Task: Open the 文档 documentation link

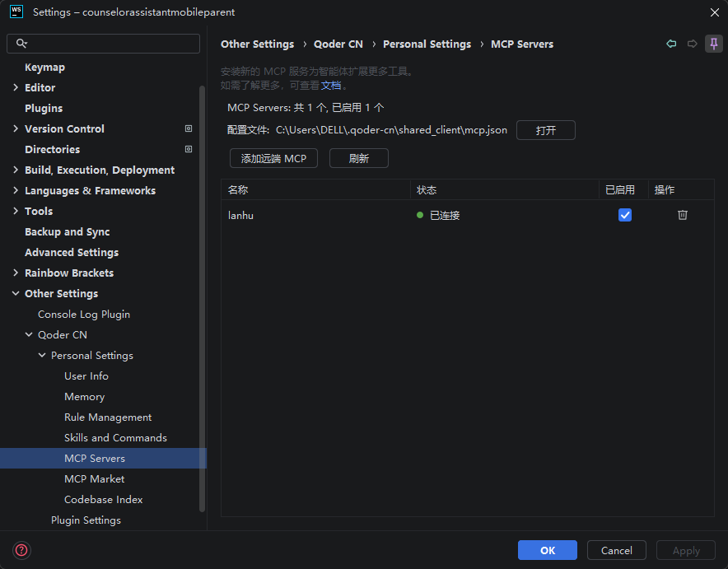Action: (x=331, y=86)
